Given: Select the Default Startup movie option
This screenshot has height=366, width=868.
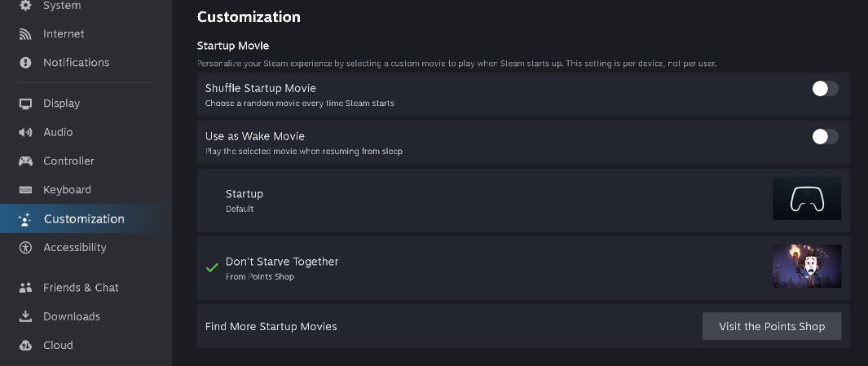Looking at the screenshot, I should (523, 201).
